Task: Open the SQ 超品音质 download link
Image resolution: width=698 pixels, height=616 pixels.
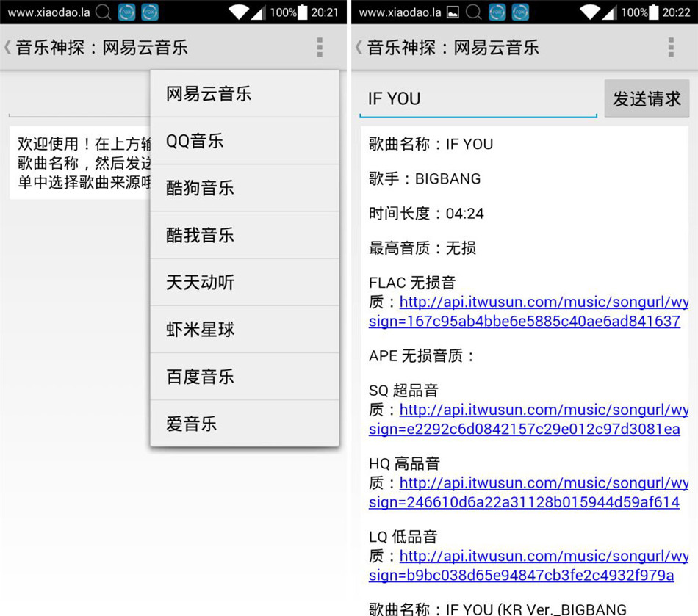Action: (x=529, y=419)
